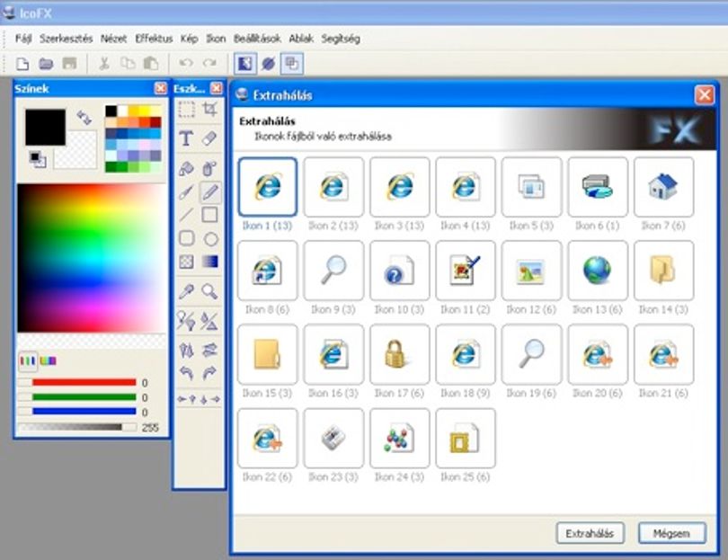The width and height of the screenshot is (728, 560).
Task: Activate the Color Picker eyedropper tool
Action: click(x=186, y=291)
